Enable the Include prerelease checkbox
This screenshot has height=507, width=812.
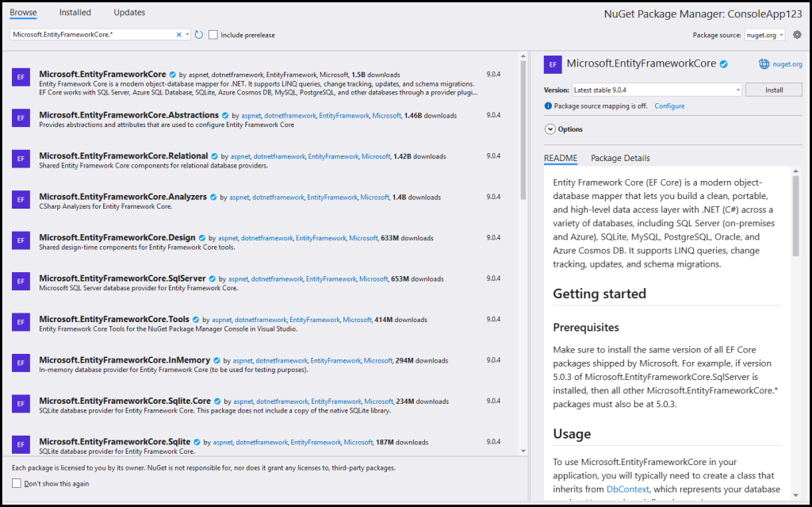point(213,35)
